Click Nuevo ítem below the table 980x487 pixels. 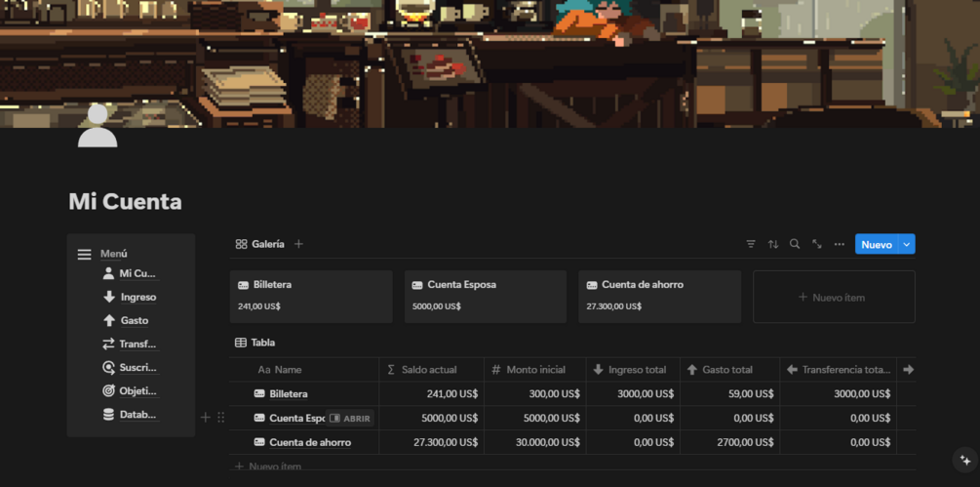(269, 467)
